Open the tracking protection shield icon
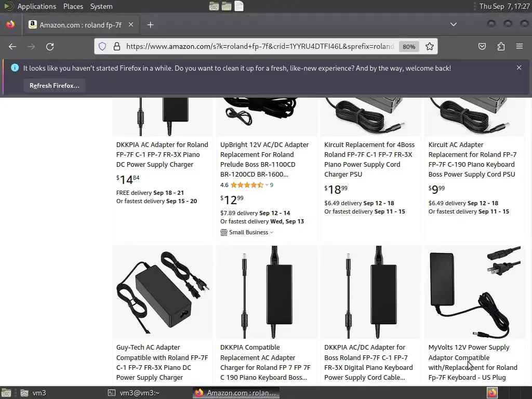Image resolution: width=532 pixels, height=399 pixels. (x=102, y=46)
